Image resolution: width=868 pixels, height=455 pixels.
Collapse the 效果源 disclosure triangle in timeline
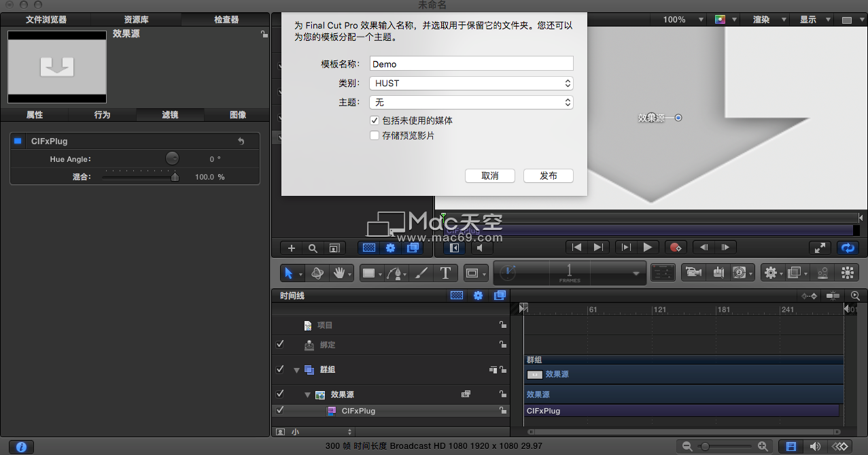click(x=308, y=394)
